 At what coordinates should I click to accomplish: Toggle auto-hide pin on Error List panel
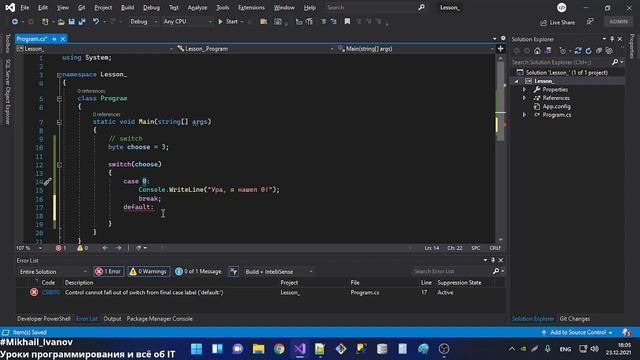(x=493, y=260)
